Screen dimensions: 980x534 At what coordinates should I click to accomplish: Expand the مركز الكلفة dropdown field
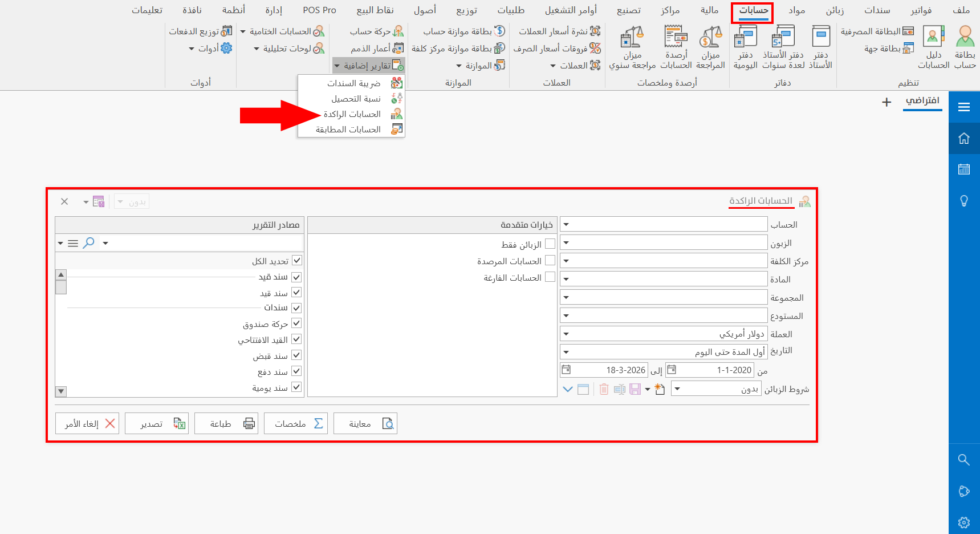point(566,261)
